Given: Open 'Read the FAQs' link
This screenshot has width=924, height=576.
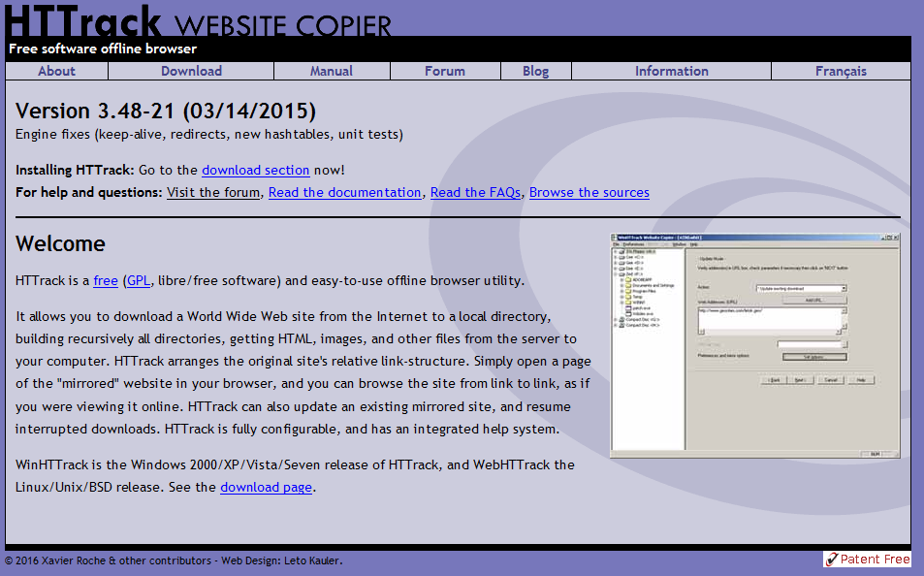Looking at the screenshot, I should [475, 192].
